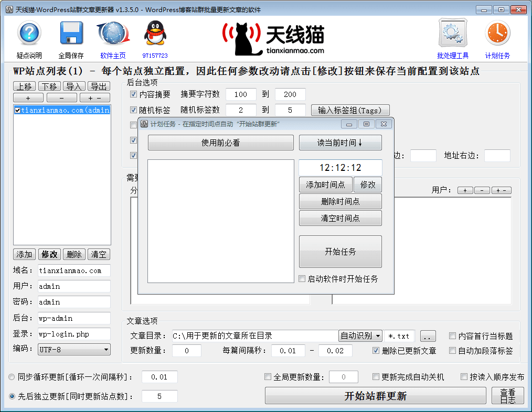Image resolution: width=532 pixels, height=412 pixels.
Task: Uncheck the tianxianmao.com site entry checkbox
Action: (18, 110)
